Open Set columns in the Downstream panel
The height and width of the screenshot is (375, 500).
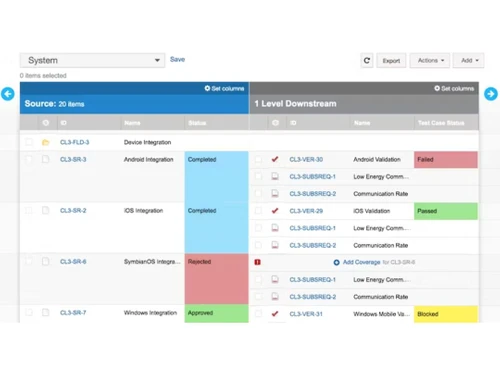click(454, 88)
